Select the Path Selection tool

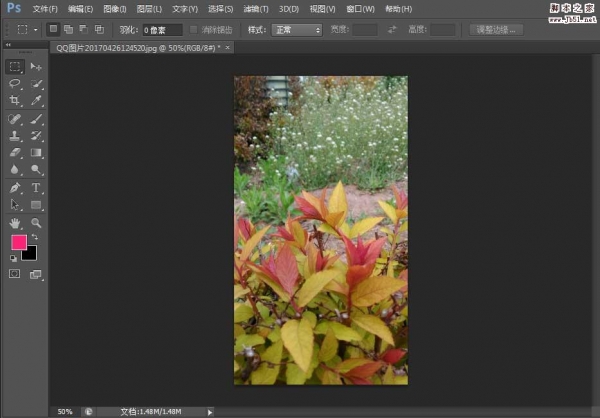(15, 205)
